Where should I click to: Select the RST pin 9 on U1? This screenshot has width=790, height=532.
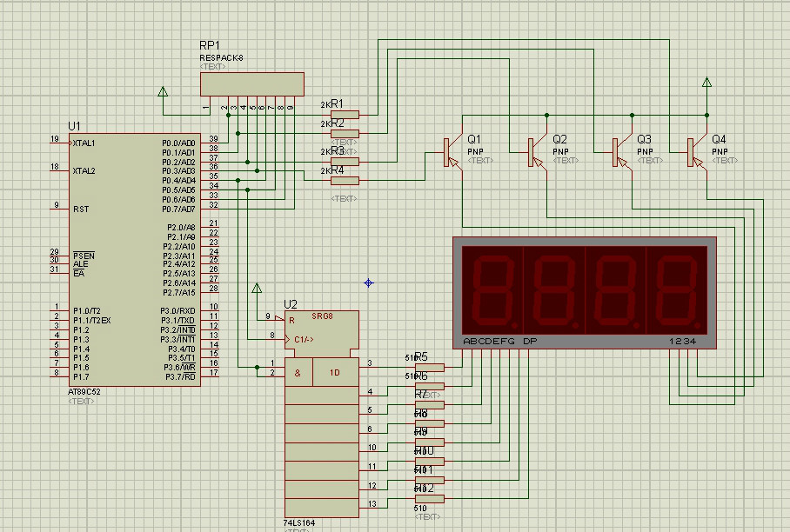pyautogui.click(x=58, y=209)
